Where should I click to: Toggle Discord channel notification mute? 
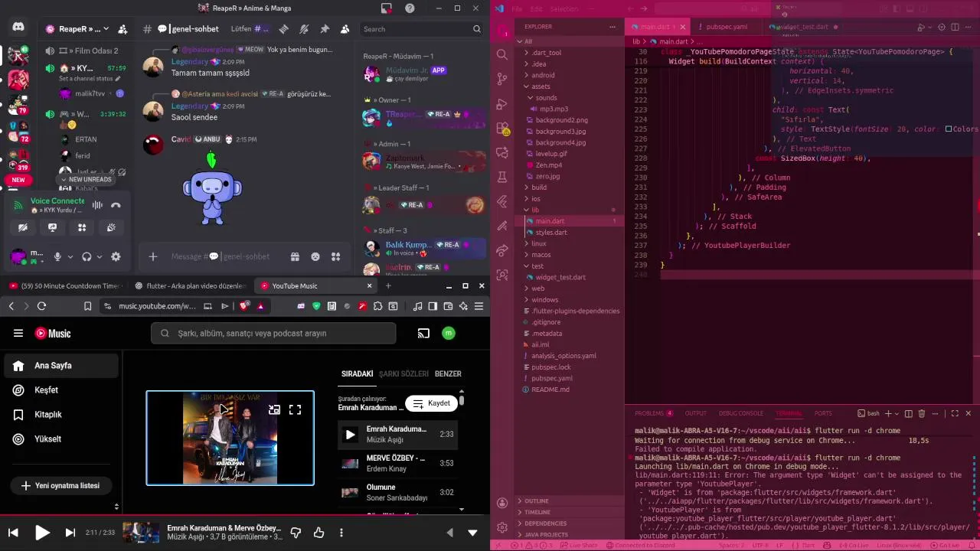click(304, 29)
